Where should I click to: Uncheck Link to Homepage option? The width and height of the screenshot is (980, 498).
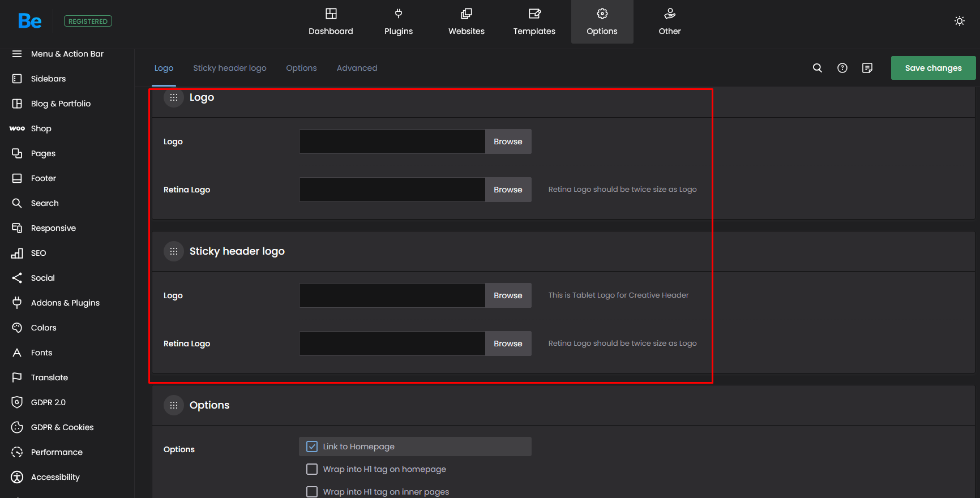312,447
